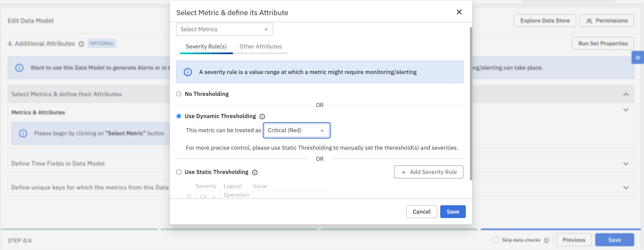Screen dimensions: 644x250
Task: Select Use Static Thresholding radio button
Action: click(x=179, y=172)
